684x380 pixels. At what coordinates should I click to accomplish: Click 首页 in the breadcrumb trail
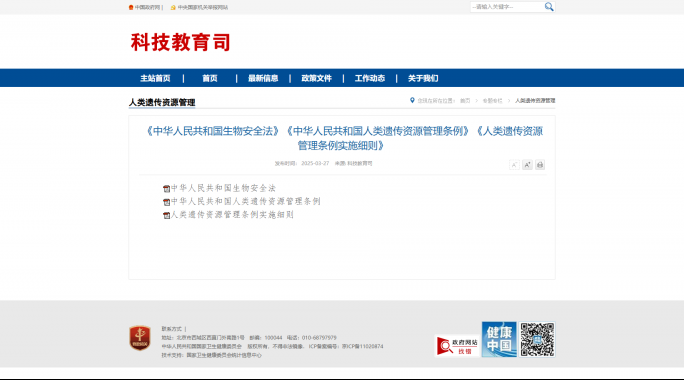click(465, 101)
